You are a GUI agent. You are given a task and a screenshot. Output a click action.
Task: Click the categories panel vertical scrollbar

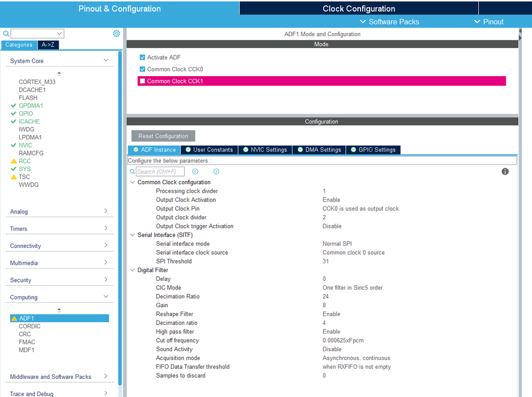pyautogui.click(x=120, y=217)
